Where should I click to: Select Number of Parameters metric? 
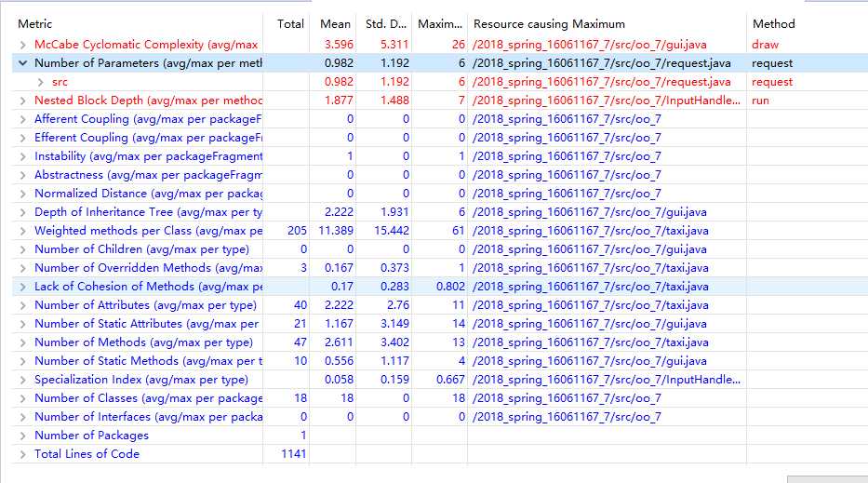(148, 63)
